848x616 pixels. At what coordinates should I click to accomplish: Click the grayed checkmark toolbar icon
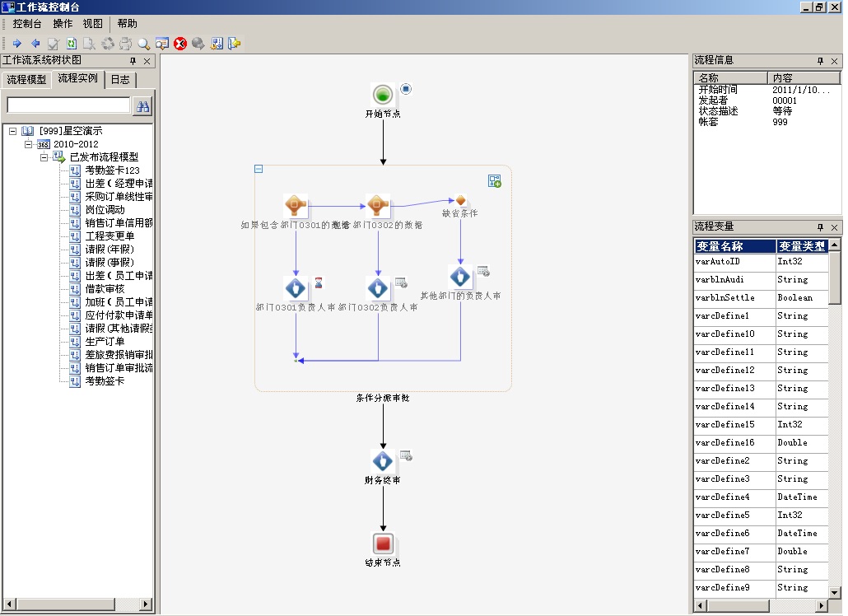pyautogui.click(x=53, y=44)
